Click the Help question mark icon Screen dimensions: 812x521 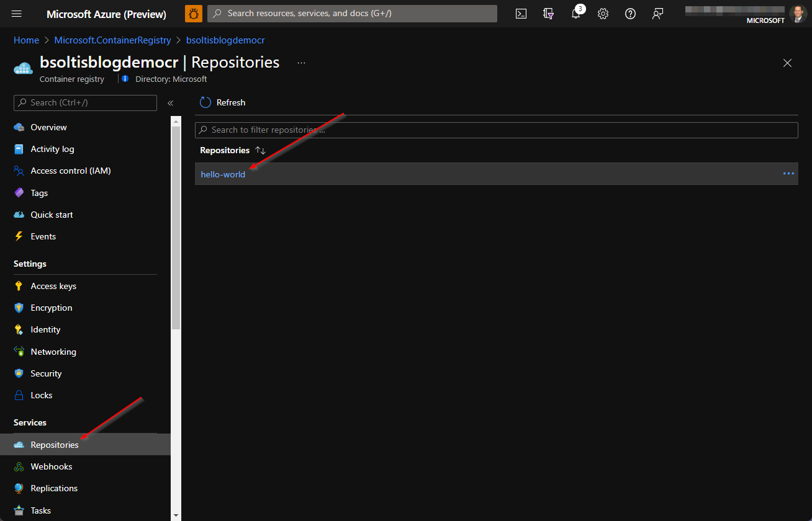[630, 14]
